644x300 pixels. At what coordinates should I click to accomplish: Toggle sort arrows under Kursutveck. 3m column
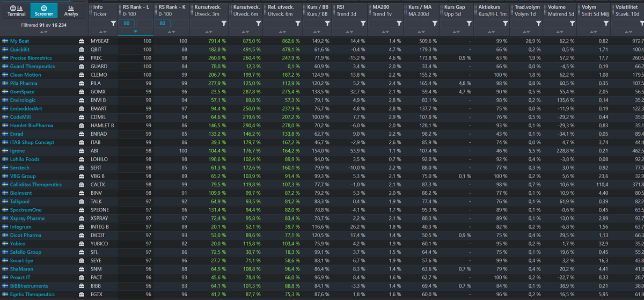click(x=209, y=32)
